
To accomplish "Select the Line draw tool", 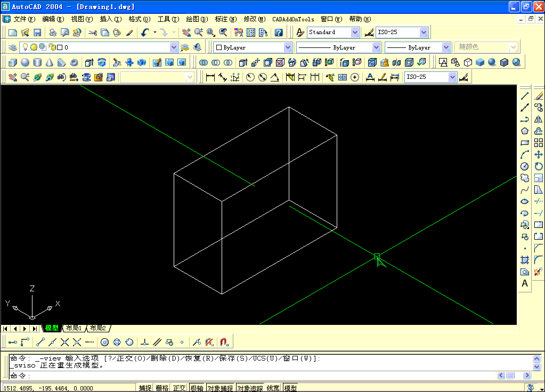I will click(x=525, y=96).
